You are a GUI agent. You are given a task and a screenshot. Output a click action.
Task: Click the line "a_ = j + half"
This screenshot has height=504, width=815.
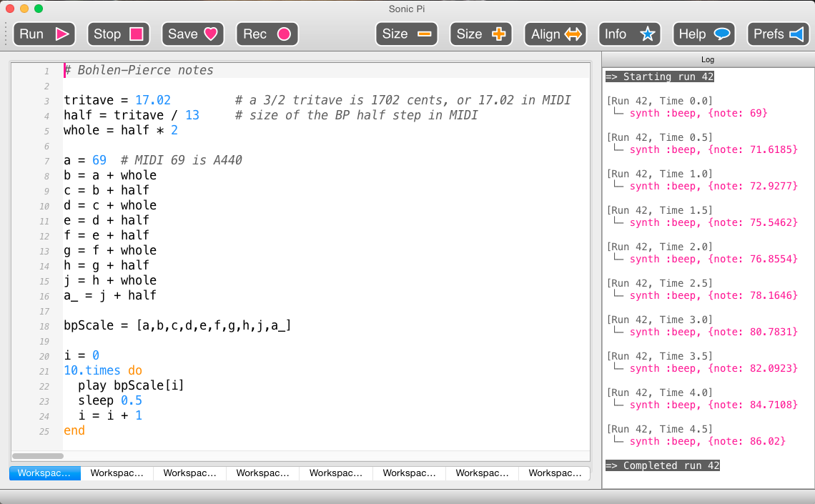click(110, 296)
